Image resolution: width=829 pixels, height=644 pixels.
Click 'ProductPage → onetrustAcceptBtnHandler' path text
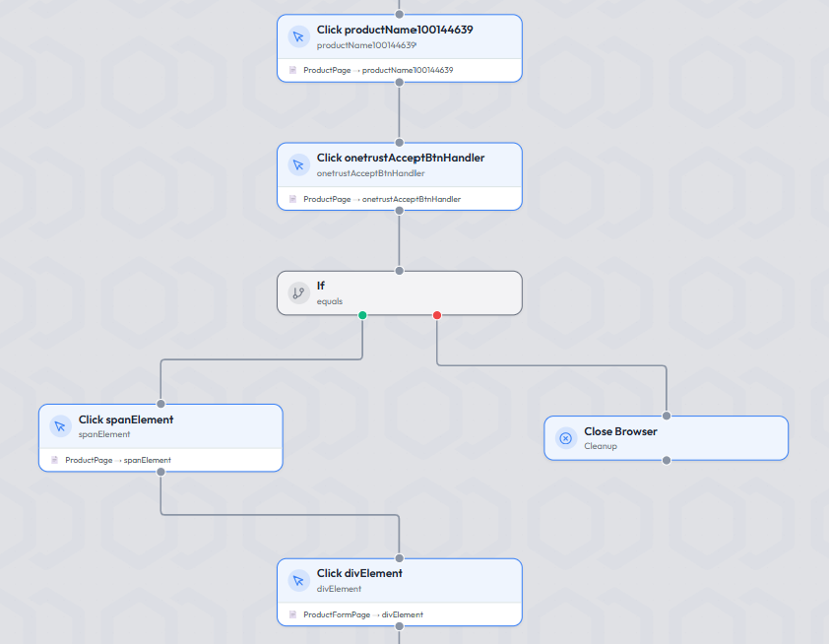click(382, 199)
